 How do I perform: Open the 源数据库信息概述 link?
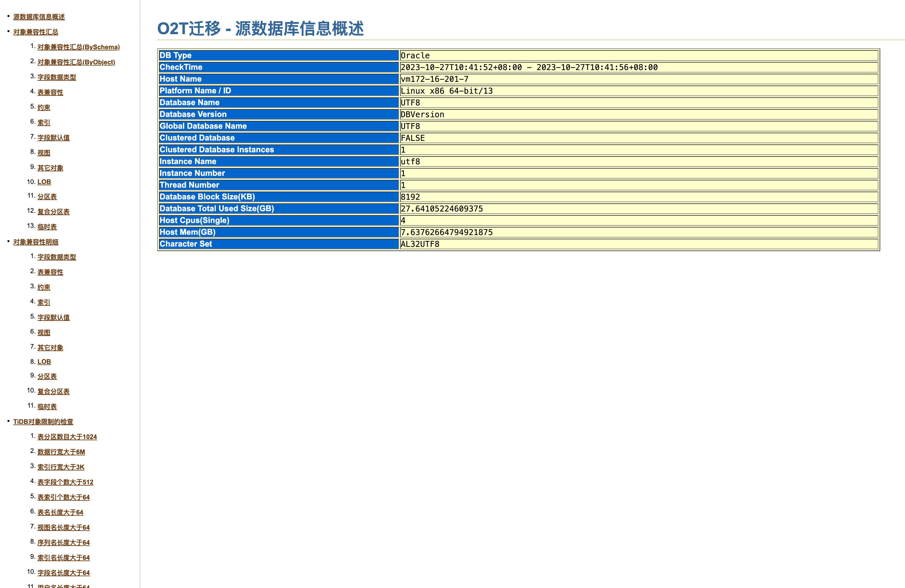(x=38, y=17)
